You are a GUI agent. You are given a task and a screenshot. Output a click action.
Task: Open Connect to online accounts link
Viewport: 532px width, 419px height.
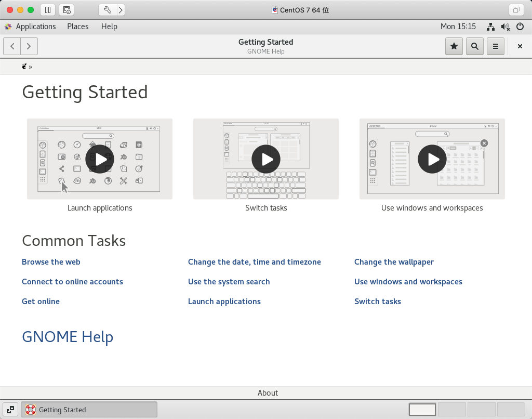pyautogui.click(x=72, y=281)
